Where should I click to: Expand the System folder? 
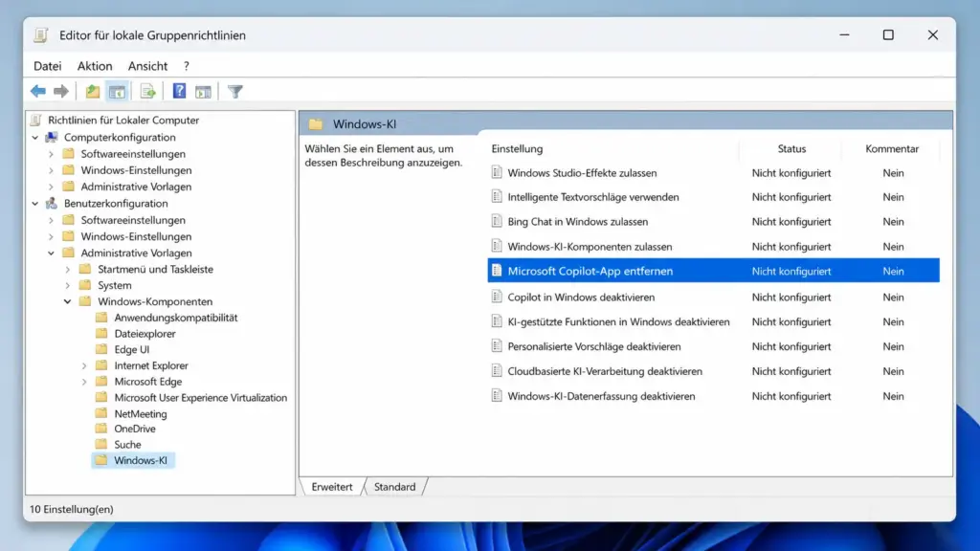point(68,285)
